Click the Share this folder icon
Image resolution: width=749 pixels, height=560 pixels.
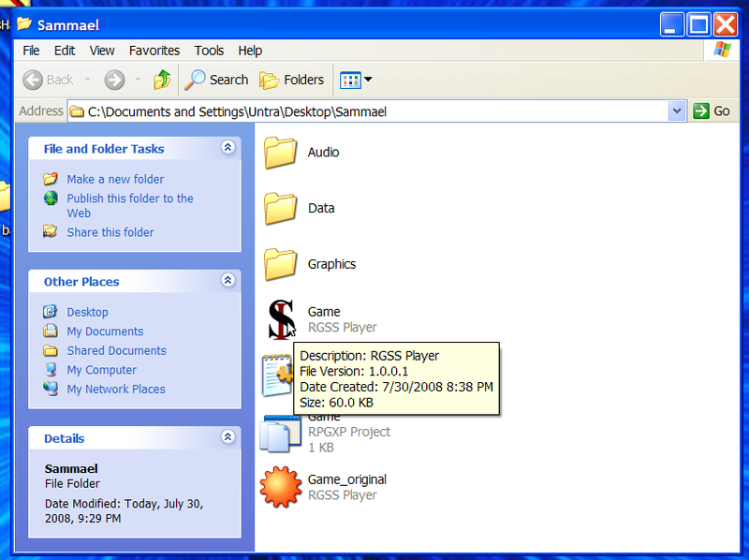pyautogui.click(x=51, y=231)
